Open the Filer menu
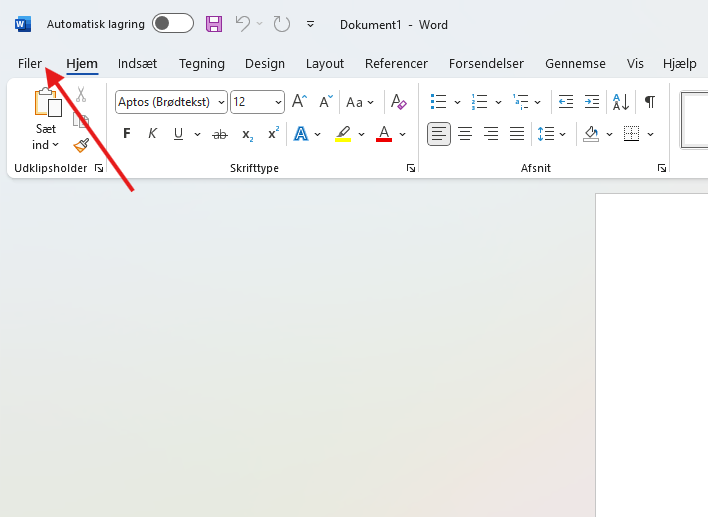The width and height of the screenshot is (708, 517). [30, 63]
